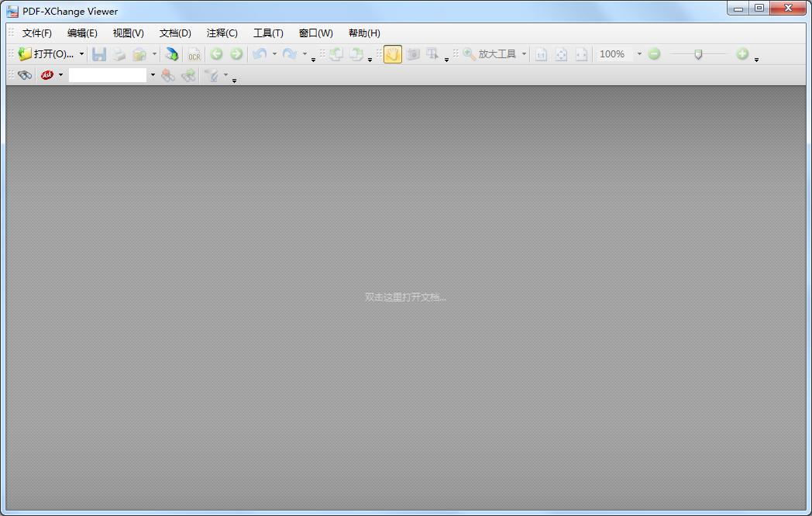Select the Hand tool

click(393, 54)
